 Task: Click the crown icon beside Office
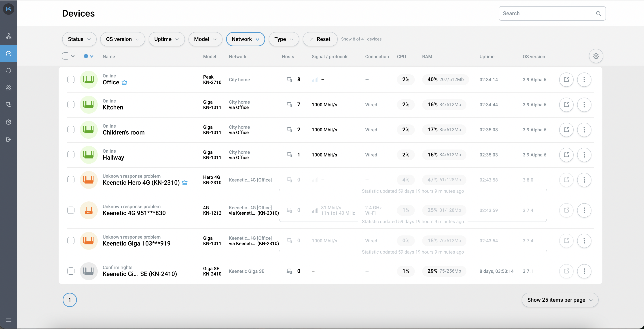tap(124, 82)
